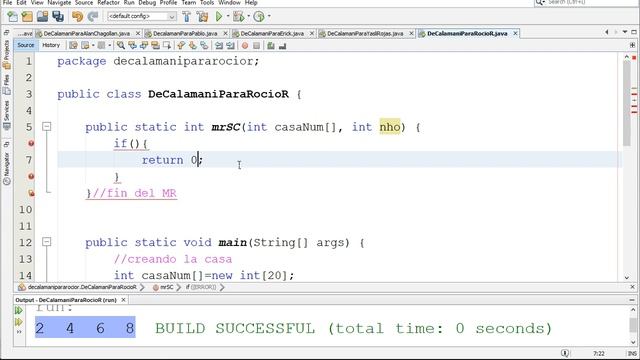The image size is (640, 360).
Task: Stop macro recording square icon
Action: click(x=256, y=45)
